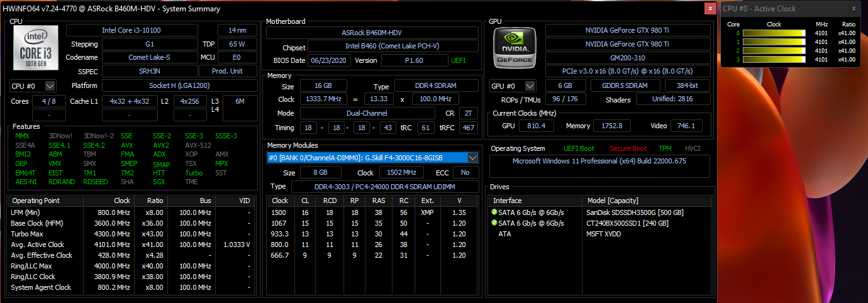Click the GM200-310 GPU chip field
Image resolution: width=868 pixels, height=303 pixels.
628,58
